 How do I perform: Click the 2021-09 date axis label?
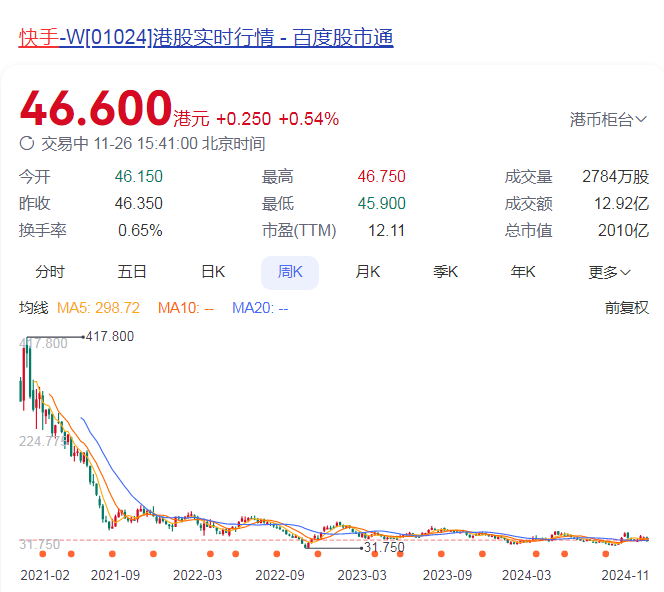(x=115, y=575)
